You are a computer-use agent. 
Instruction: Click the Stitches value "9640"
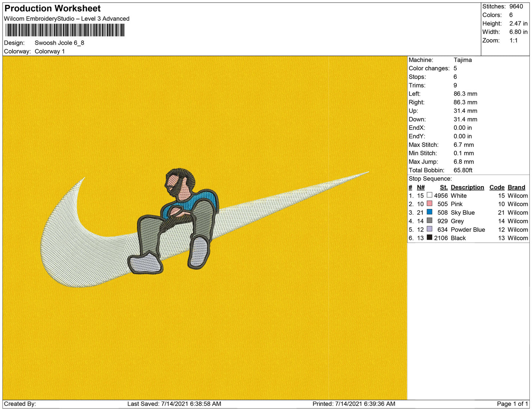[x=516, y=7]
